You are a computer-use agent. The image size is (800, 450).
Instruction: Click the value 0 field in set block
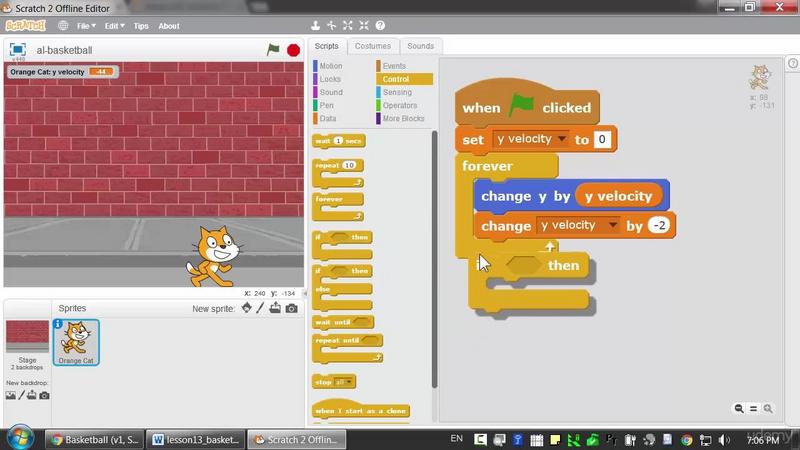[602, 139]
